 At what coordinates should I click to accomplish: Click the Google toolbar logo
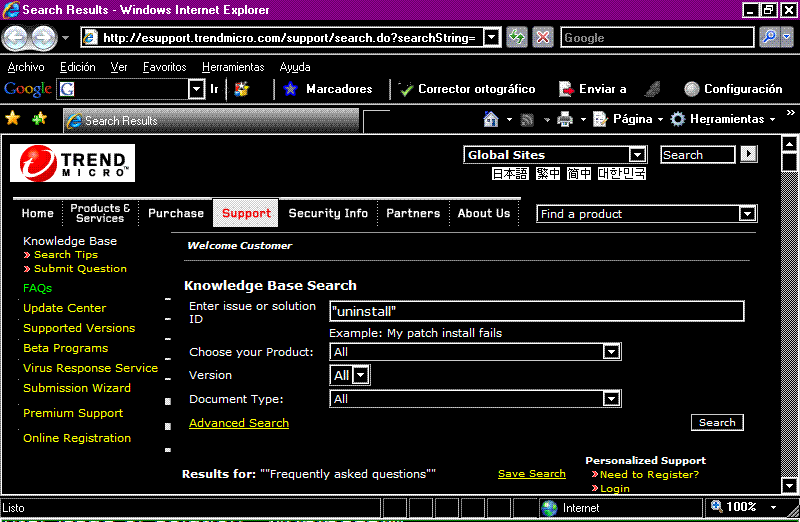tap(28, 89)
